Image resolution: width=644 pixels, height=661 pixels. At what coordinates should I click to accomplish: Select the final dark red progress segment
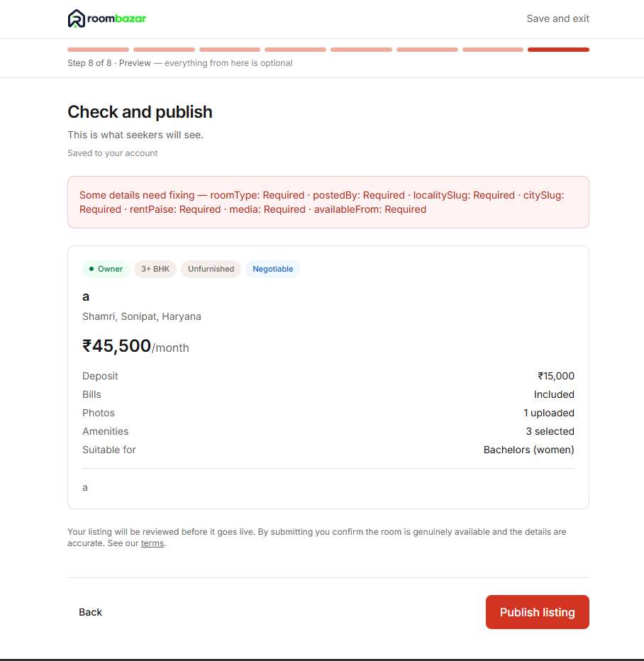click(558, 50)
